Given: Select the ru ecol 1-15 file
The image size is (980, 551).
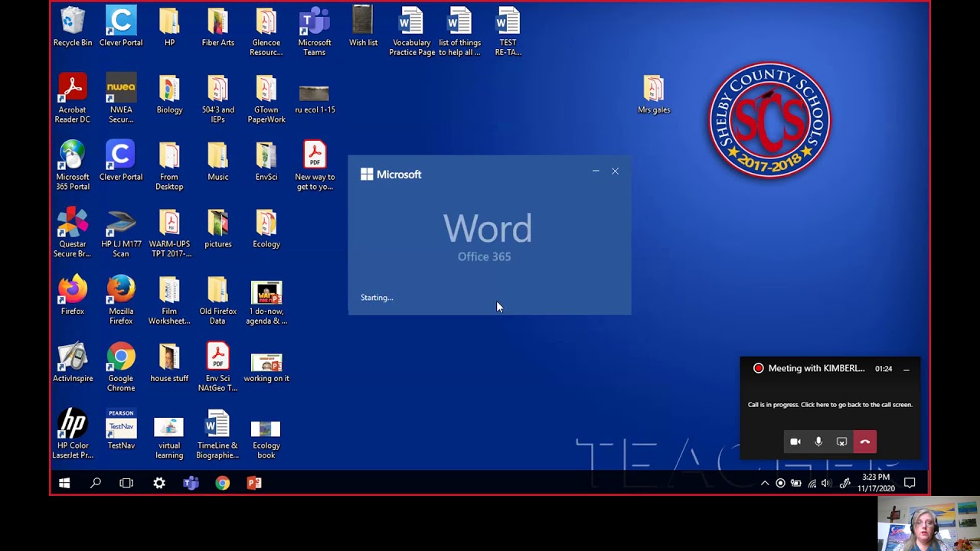Looking at the screenshot, I should point(315,98).
